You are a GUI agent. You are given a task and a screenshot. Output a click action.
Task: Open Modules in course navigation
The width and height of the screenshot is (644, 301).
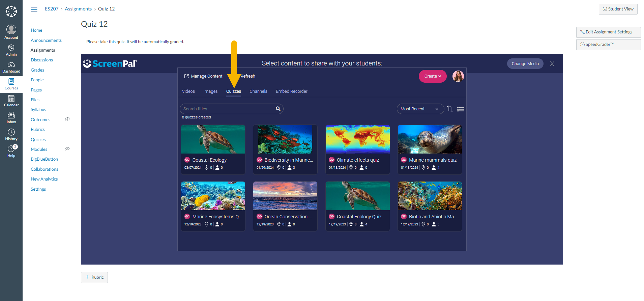click(39, 149)
